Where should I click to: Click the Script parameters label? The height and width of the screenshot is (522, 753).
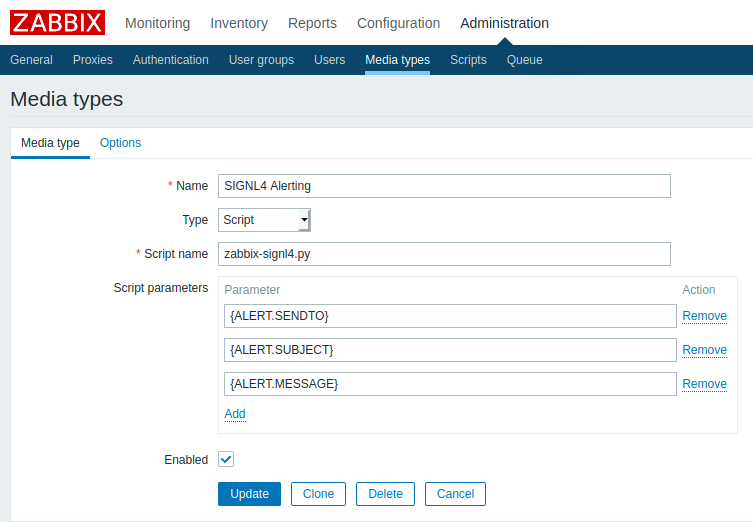(161, 288)
